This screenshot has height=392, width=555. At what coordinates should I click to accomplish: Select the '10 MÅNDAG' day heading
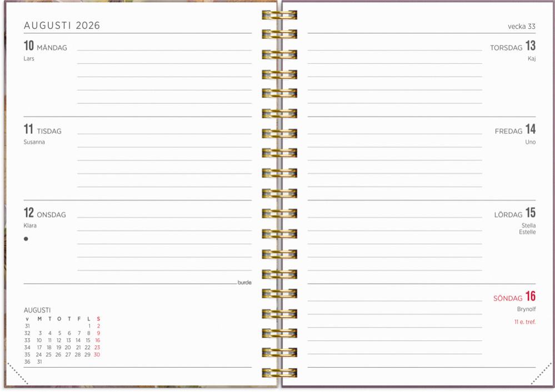[46, 46]
